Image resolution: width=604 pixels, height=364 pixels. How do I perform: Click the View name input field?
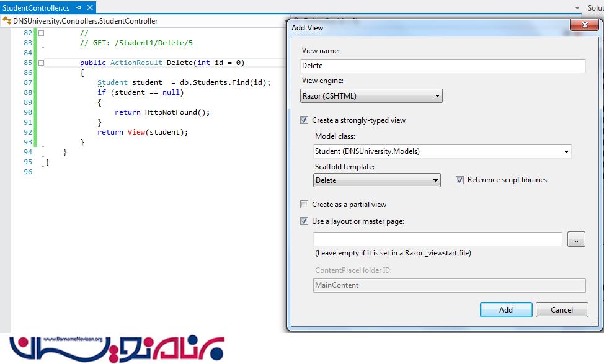pyautogui.click(x=443, y=66)
